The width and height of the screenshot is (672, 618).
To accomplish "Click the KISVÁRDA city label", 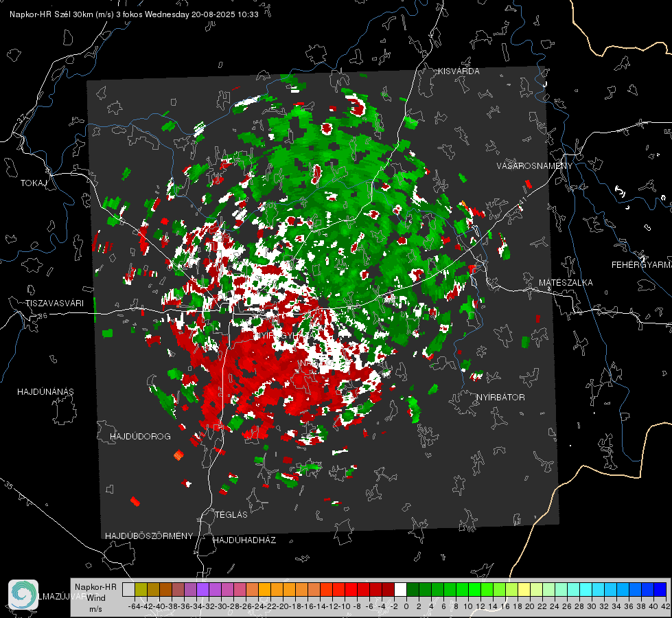I will (459, 71).
